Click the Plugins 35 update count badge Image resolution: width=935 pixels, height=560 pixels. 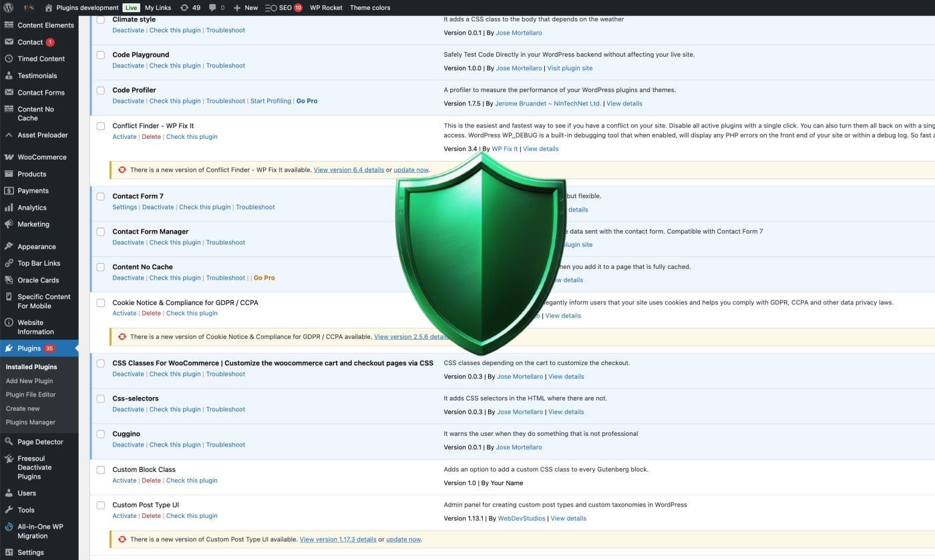(x=49, y=348)
